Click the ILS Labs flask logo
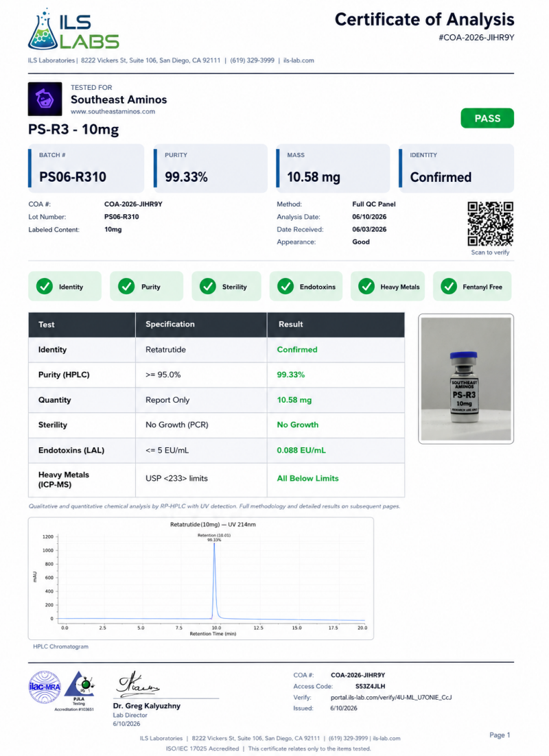The height and width of the screenshot is (756, 549). (x=73, y=29)
